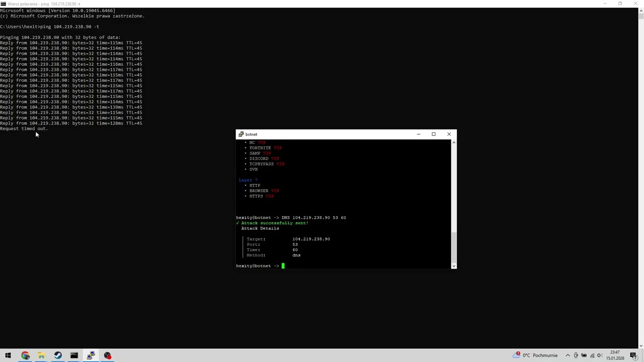The image size is (644, 362).
Task: Click the Command Prompt scrollbar down arrow
Action: 640,346
